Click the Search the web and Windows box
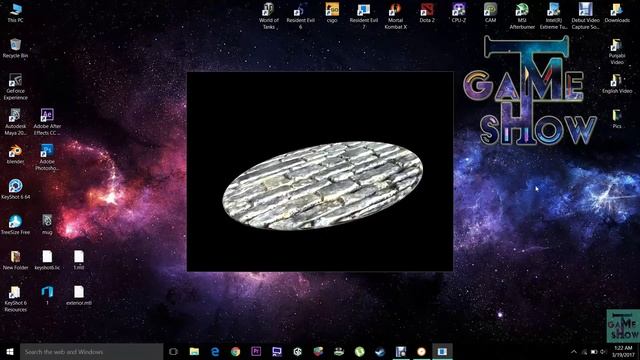 pos(91,351)
